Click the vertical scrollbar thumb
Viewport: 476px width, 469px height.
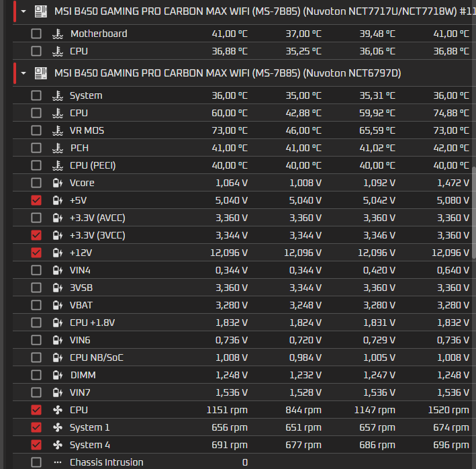[473, 212]
